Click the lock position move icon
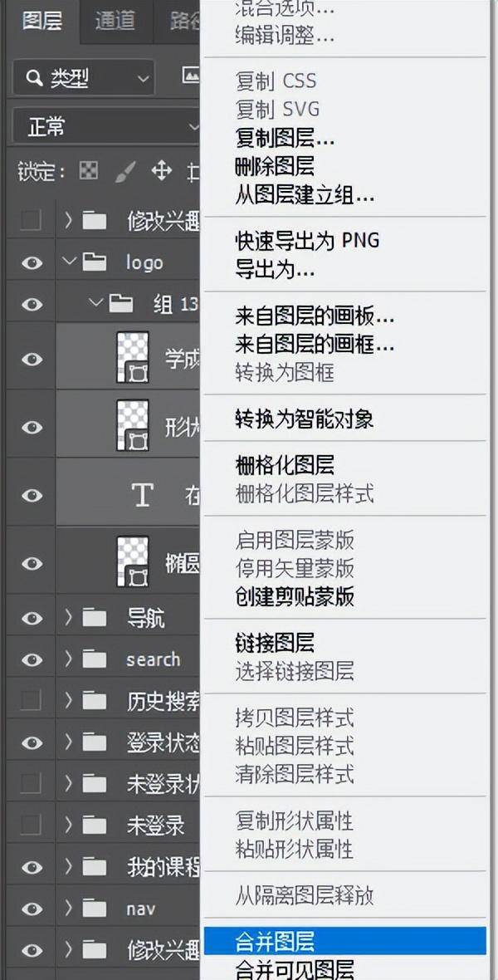Image resolution: width=498 pixels, height=980 pixels. coord(162,170)
